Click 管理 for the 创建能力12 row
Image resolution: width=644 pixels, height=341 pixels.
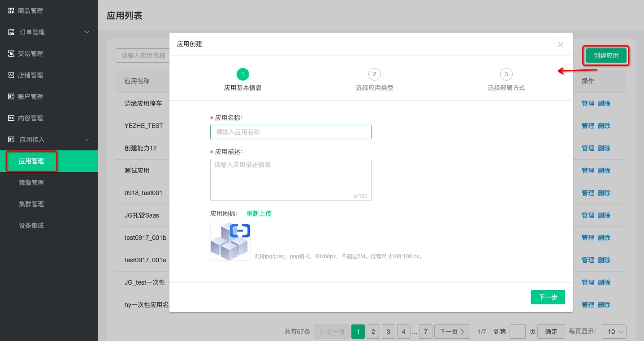pos(588,148)
